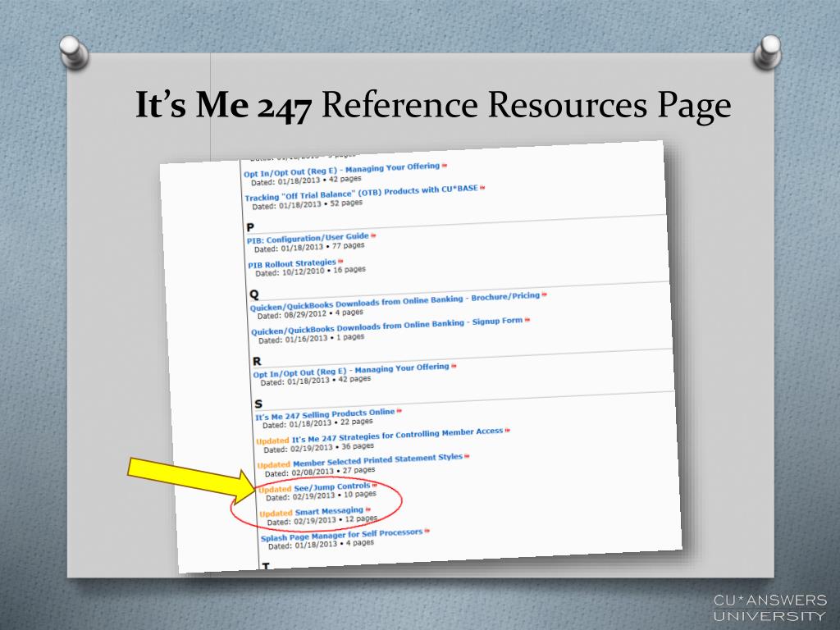Open the See/Jump Controls document link
This screenshot has height=630, width=840.
click(x=332, y=487)
